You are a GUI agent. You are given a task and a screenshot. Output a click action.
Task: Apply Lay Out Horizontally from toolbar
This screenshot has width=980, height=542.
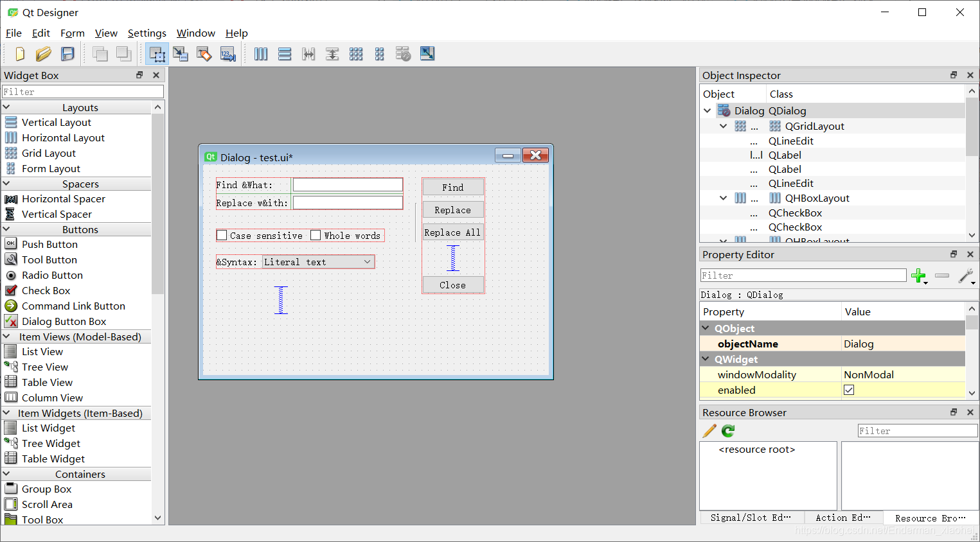(x=261, y=54)
